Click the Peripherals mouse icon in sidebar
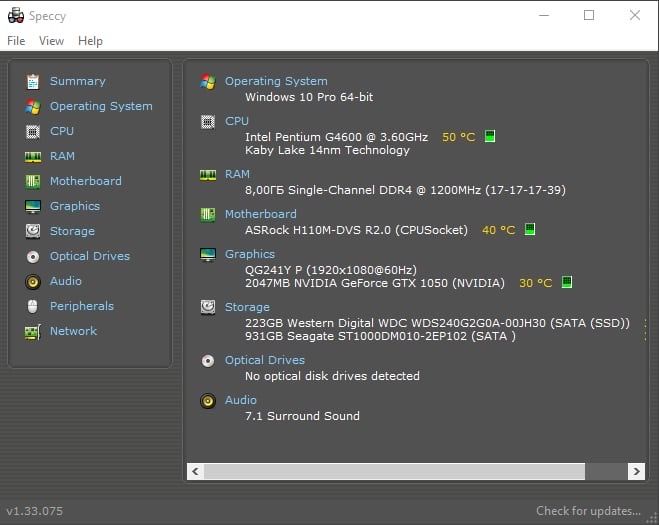 [x=33, y=306]
